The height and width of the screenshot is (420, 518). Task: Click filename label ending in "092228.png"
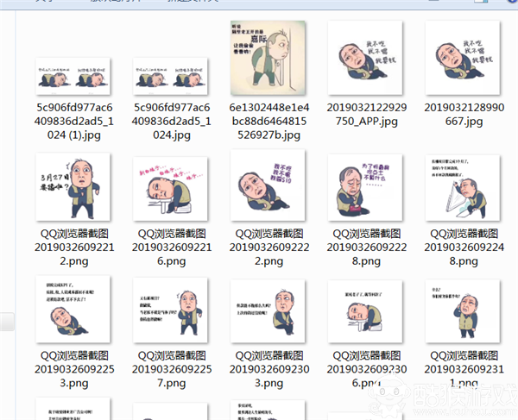tap(367, 248)
